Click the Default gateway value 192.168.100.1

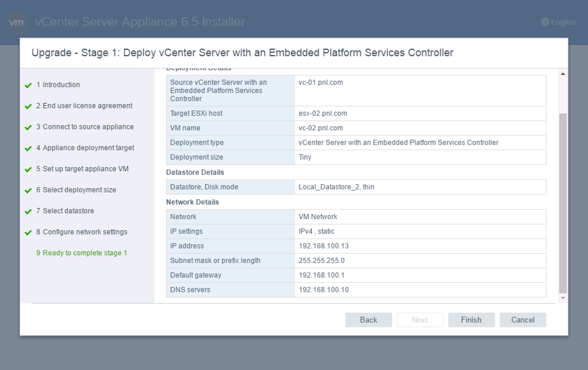(x=321, y=275)
